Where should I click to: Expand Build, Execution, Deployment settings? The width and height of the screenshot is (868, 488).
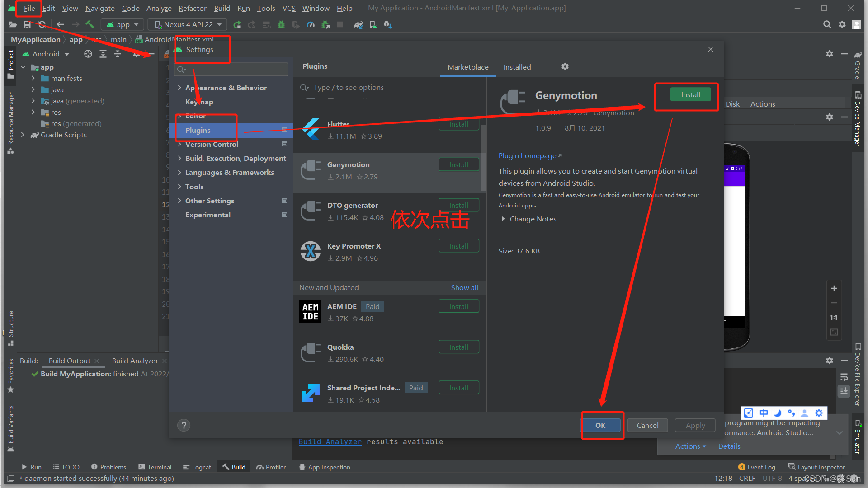[179, 158]
